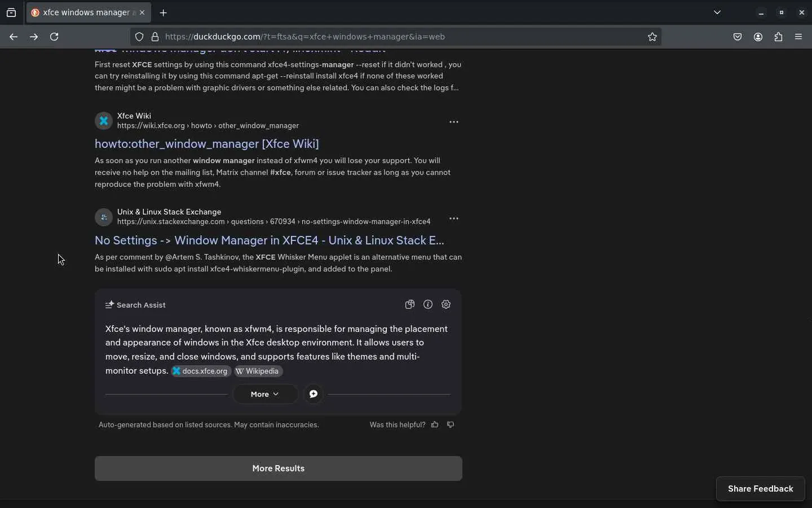This screenshot has height=508, width=812.
Task: Open options for the Xfce Wiki result
Action: pyautogui.click(x=454, y=122)
